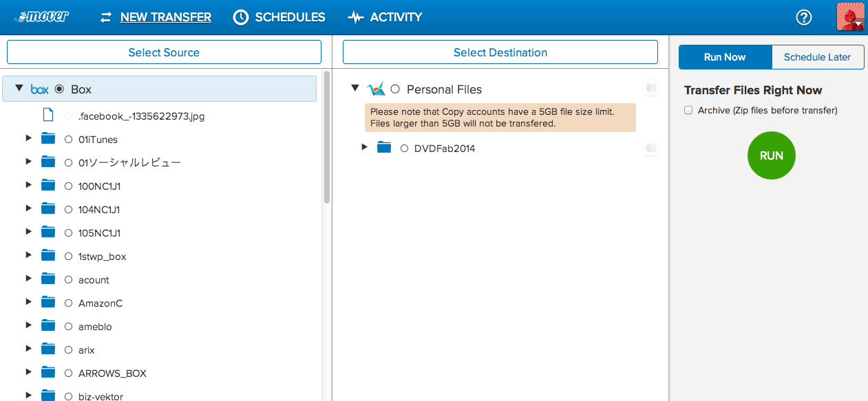Select the Personal Files radio button
Image resolution: width=868 pixels, height=401 pixels.
coord(395,89)
